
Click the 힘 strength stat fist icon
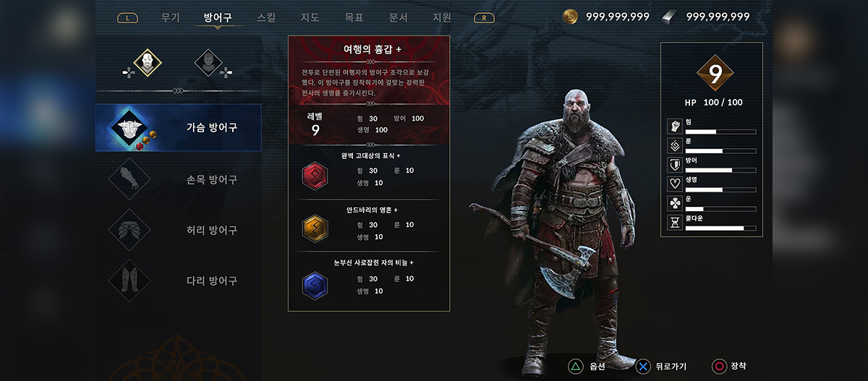(x=674, y=127)
